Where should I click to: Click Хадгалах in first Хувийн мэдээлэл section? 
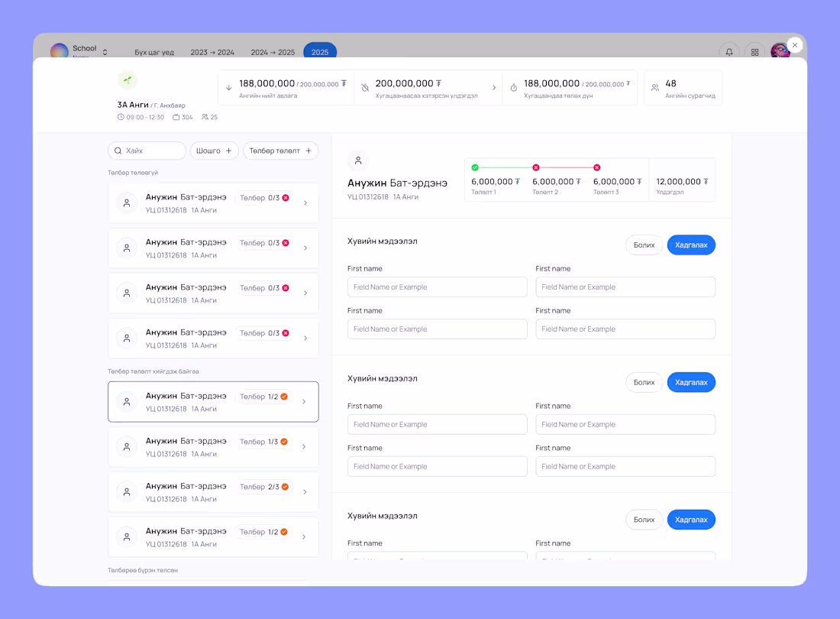point(691,245)
